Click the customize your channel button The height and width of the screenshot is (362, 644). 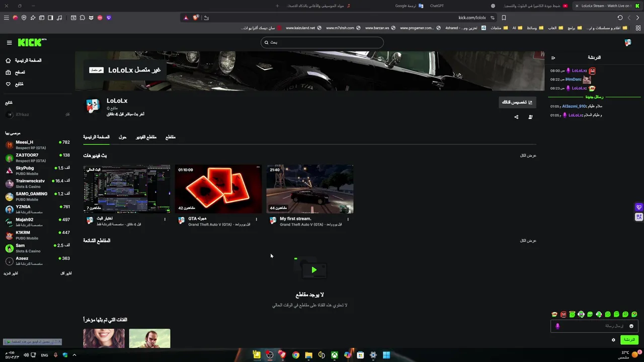pos(517,102)
